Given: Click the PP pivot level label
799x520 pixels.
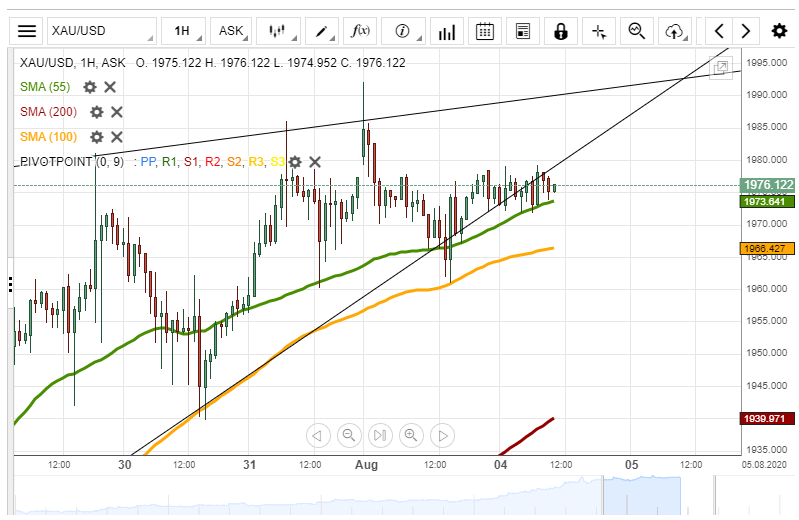Looking at the screenshot, I should [x=148, y=162].
